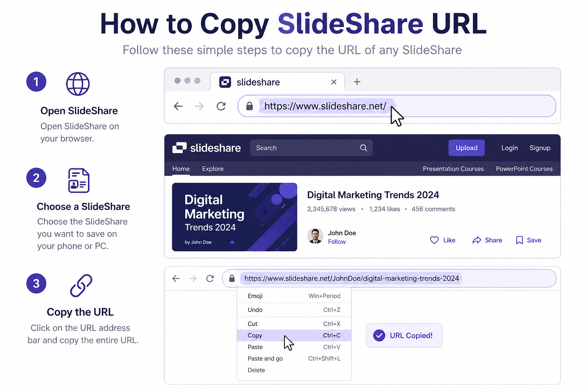The image size is (588, 392).
Task: Open a new tab with the plus icon
Action: 357,82
